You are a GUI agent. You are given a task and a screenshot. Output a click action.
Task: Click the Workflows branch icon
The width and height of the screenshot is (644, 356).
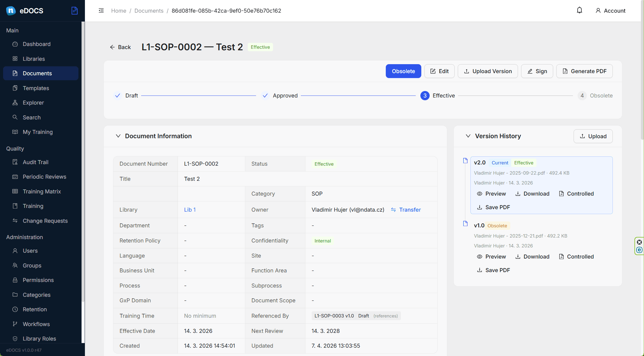15,324
